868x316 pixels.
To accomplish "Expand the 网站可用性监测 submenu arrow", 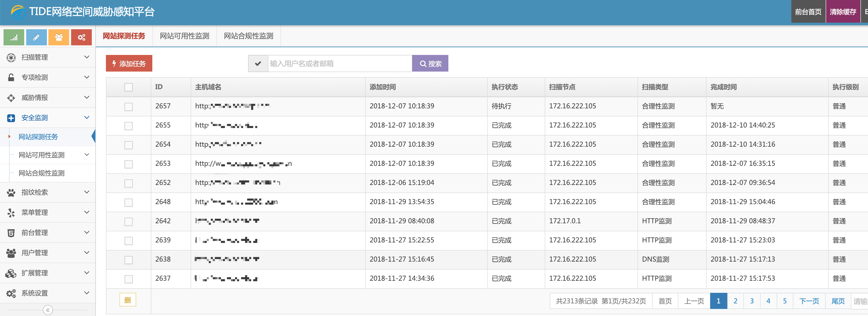I will point(86,155).
